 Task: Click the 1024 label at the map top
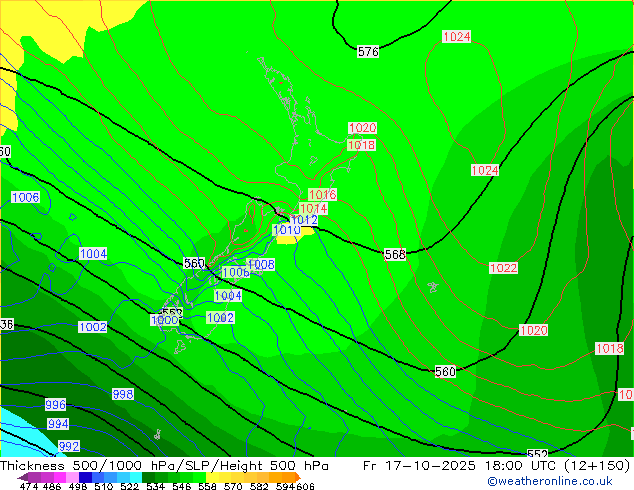pos(456,37)
